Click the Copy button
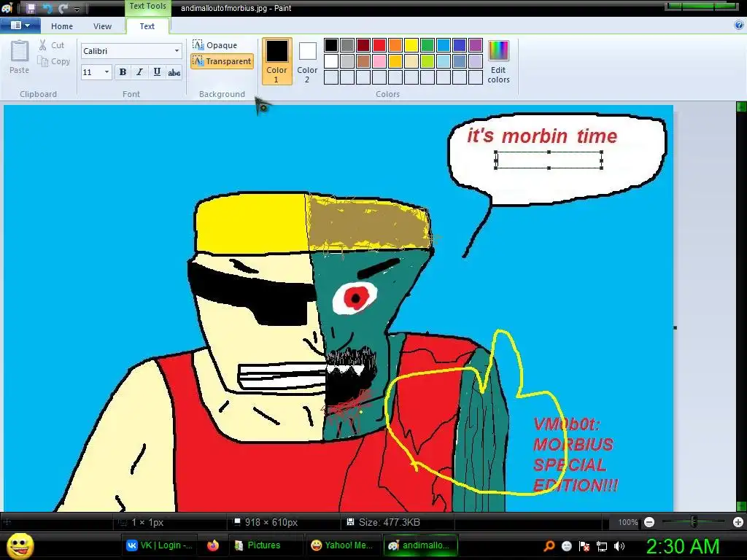This screenshot has width=747, height=560. click(x=54, y=61)
